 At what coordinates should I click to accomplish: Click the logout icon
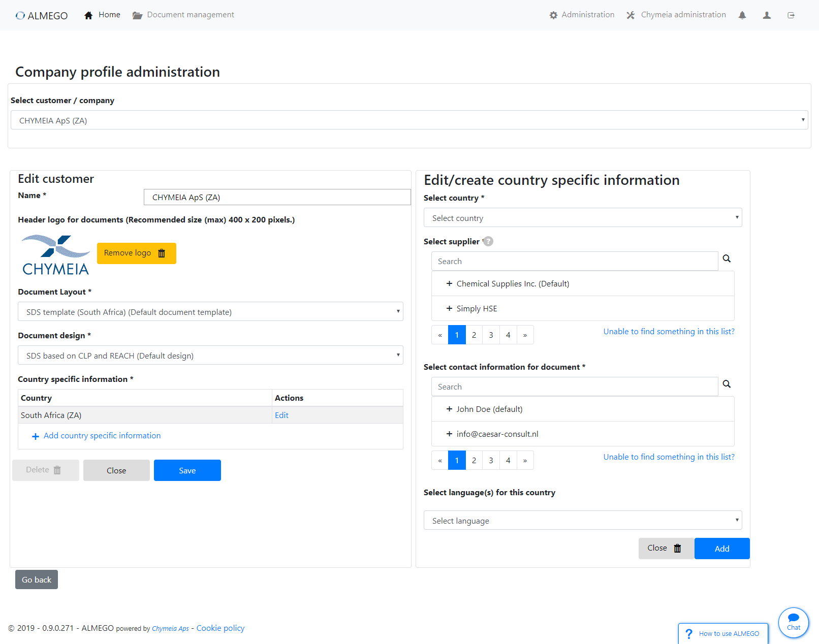point(791,15)
